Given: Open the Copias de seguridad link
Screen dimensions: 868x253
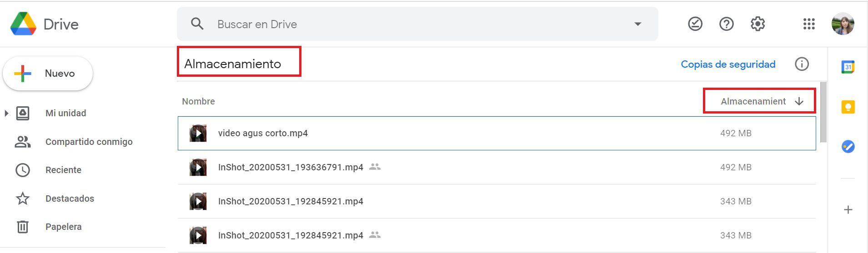Looking at the screenshot, I should pyautogui.click(x=728, y=64).
